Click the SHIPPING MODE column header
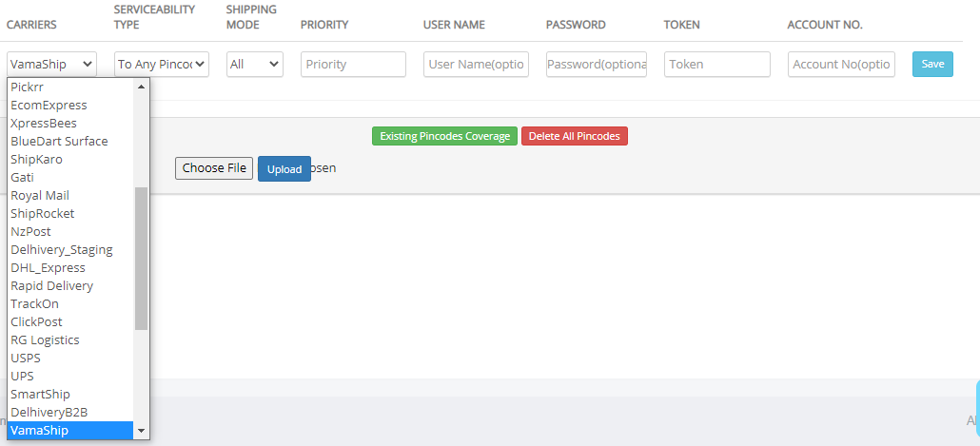Viewport: 980px width, 446px height. coord(251,17)
